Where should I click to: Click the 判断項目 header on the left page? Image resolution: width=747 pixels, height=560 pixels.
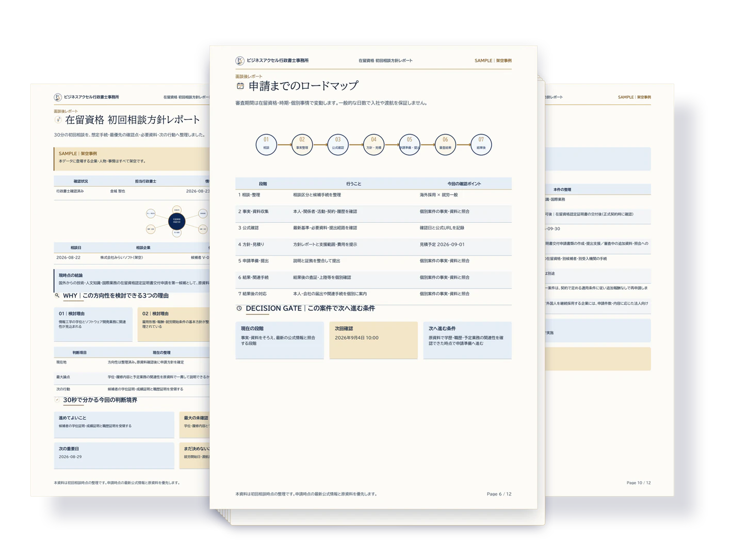pos(79,353)
